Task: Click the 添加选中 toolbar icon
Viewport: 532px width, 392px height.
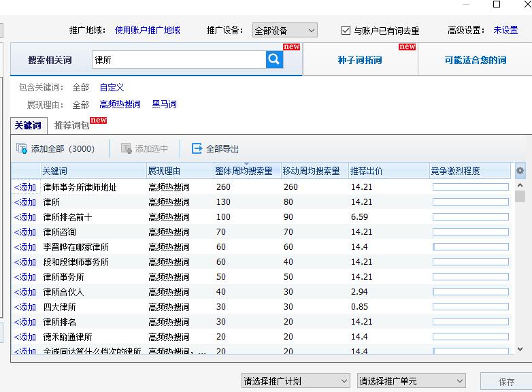Action: [127, 148]
